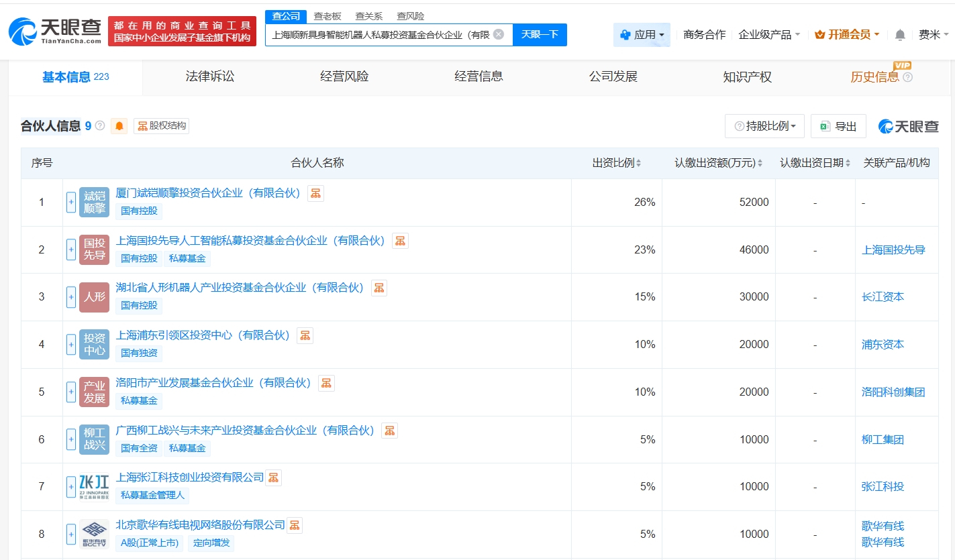955x560 pixels.
Task: Open equity structure icon for 洛阳市产业发展基金
Action: click(x=326, y=383)
